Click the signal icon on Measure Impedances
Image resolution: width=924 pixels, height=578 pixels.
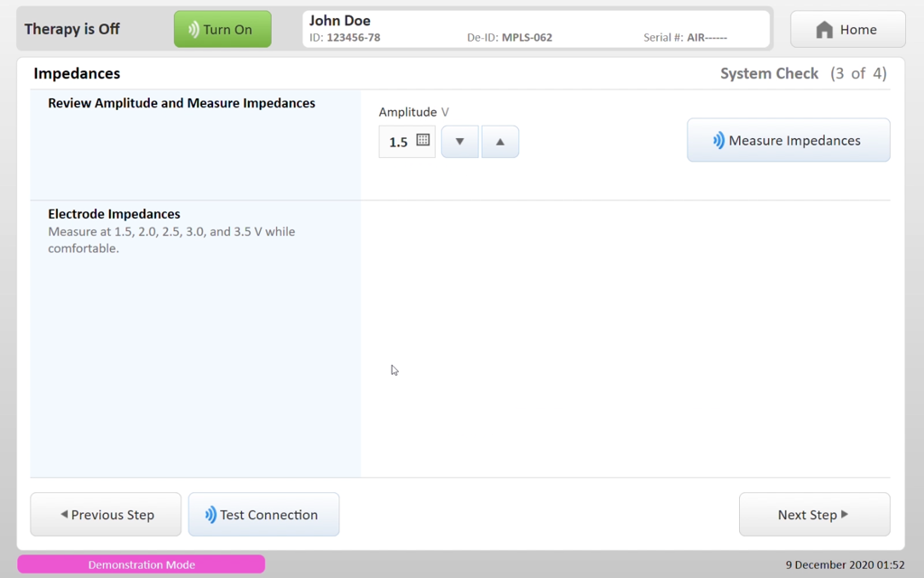point(718,141)
